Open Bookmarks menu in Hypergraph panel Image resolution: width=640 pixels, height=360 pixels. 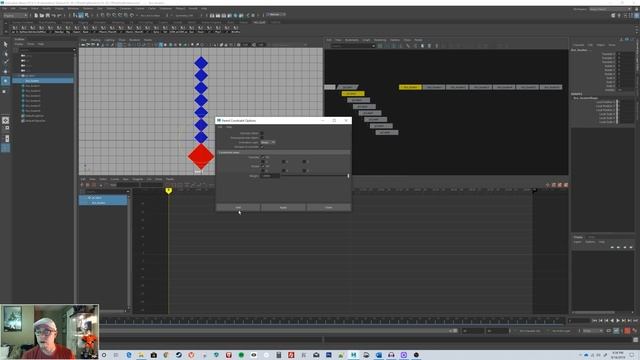[352, 40]
